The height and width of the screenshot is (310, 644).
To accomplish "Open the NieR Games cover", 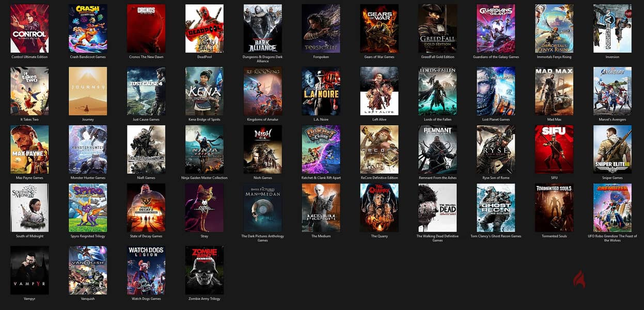I will (x=146, y=149).
